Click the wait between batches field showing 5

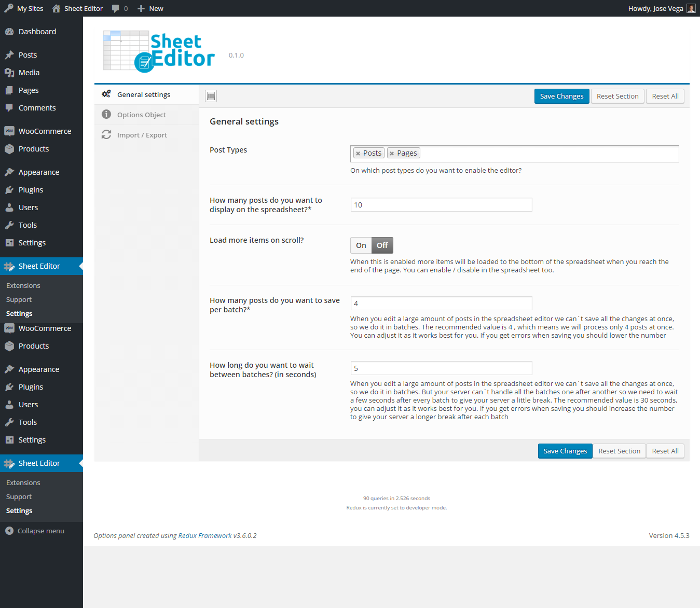coord(441,368)
